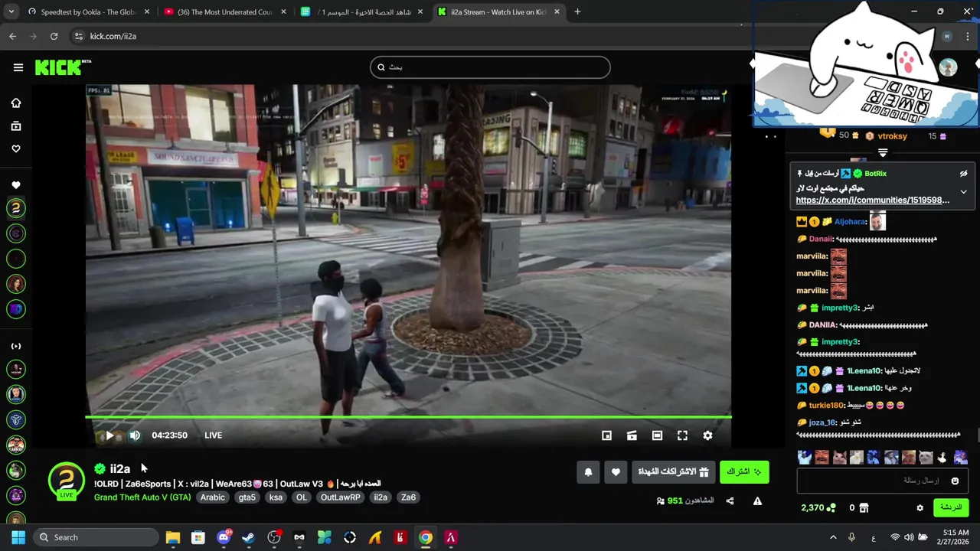Open Discord from the taskbar
The width and height of the screenshot is (980, 551).
click(224, 537)
